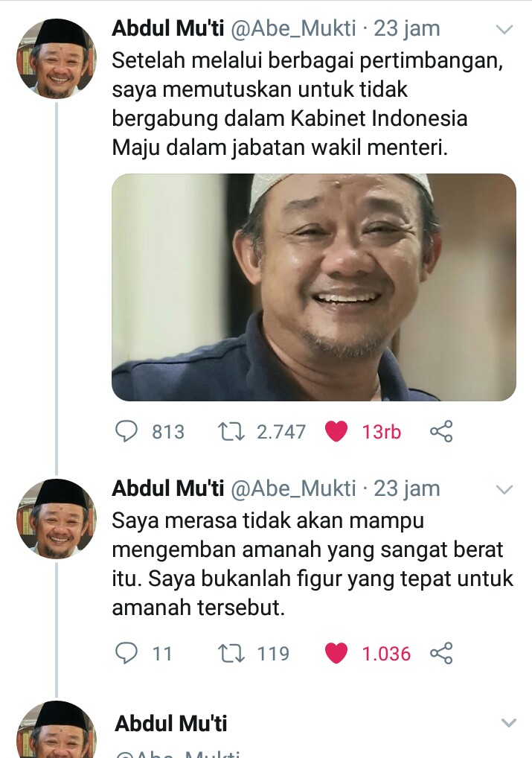Open the @Abe_Mukti handle in first tweet
The height and width of the screenshot is (758, 532).
click(293, 28)
